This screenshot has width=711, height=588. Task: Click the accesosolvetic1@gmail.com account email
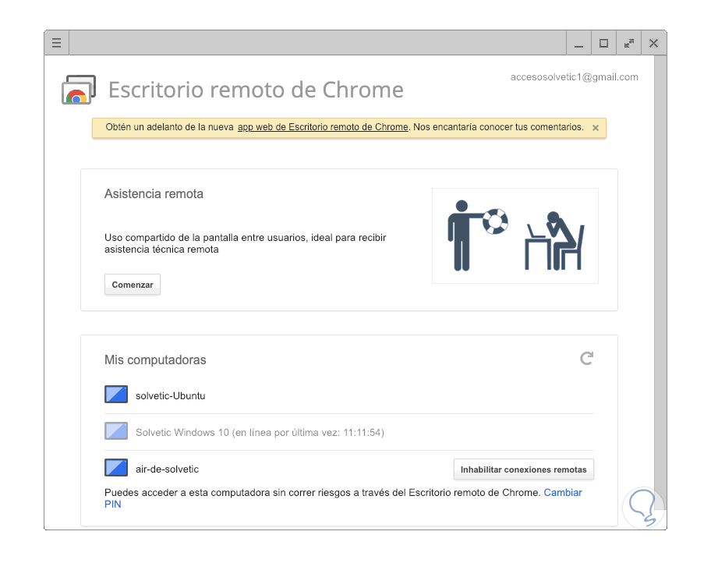[574, 77]
